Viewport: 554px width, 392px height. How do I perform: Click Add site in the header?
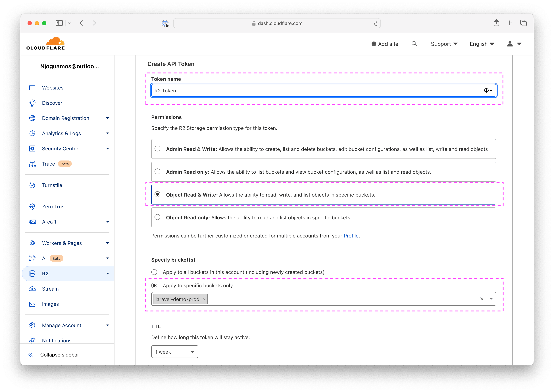[385, 44]
